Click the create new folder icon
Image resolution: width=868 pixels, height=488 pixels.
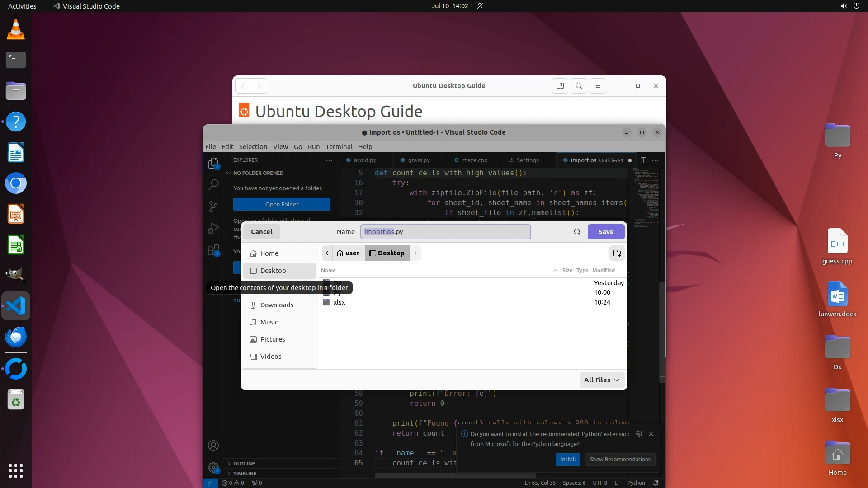[x=617, y=253]
